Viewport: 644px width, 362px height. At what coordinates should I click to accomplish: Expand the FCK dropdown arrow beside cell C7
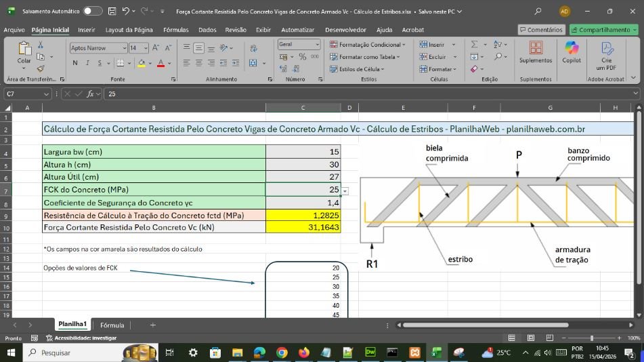(345, 191)
